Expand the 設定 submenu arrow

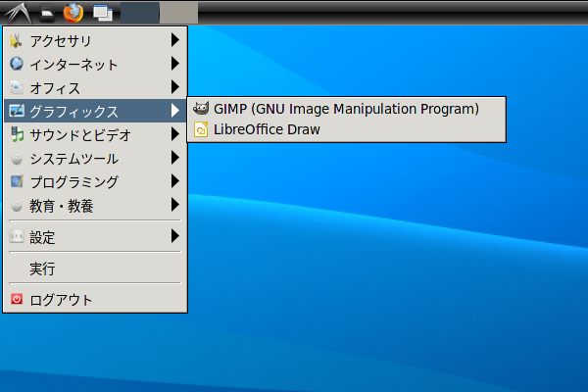[175, 236]
